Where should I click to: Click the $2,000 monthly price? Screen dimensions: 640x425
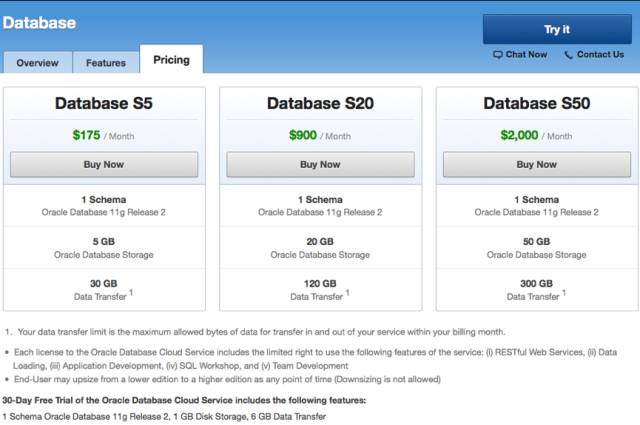coord(519,135)
